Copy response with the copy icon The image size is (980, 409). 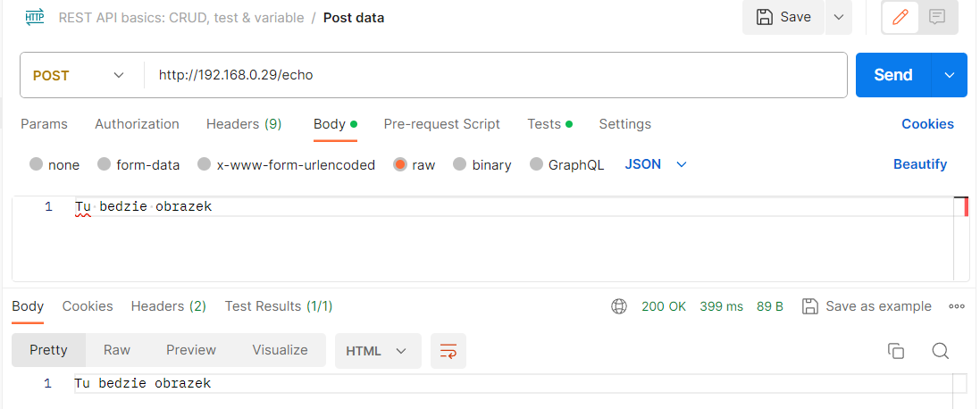click(x=896, y=351)
